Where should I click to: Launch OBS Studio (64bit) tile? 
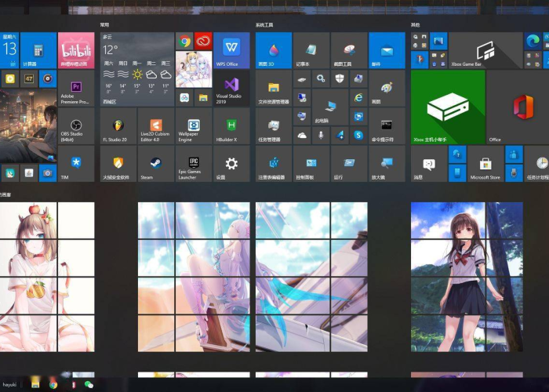[76, 126]
